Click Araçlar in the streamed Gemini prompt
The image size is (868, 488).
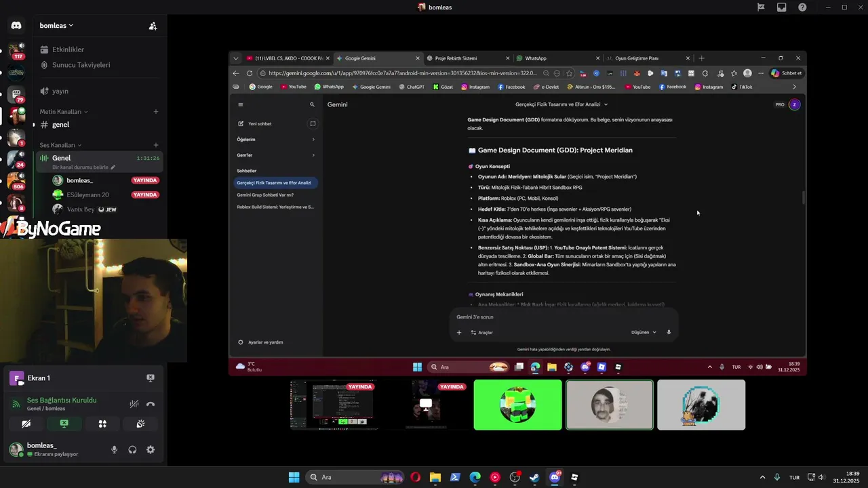[x=481, y=332]
